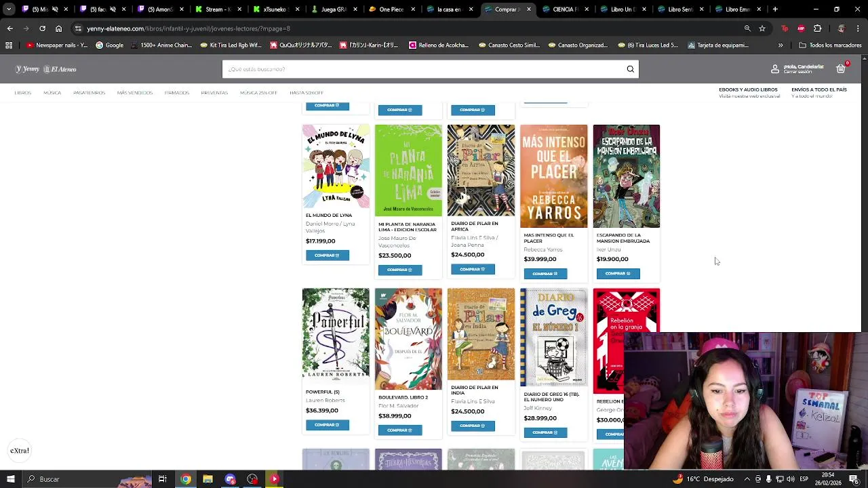Click Comprar for Diario de Pilar en Africa
This screenshot has height=488, width=868.
click(473, 269)
